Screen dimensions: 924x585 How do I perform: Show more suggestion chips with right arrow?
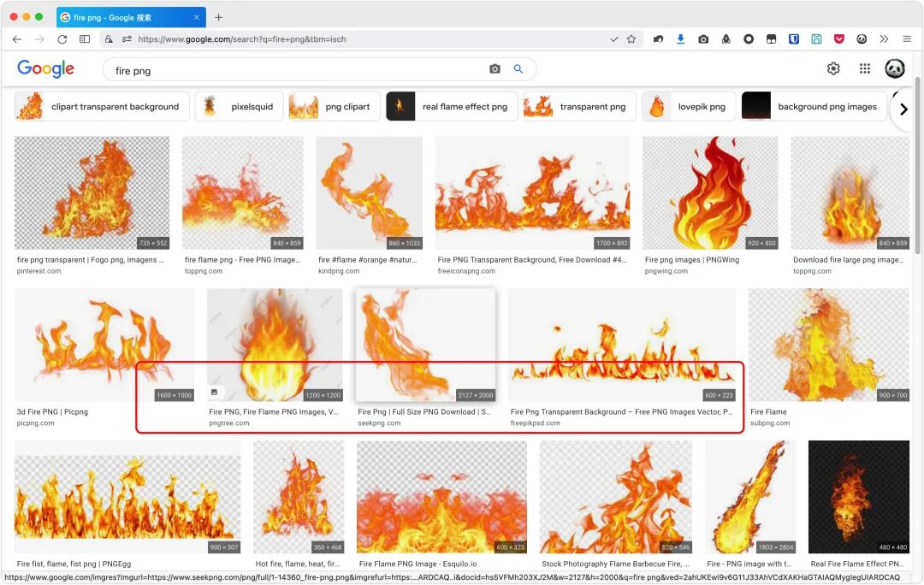point(904,109)
